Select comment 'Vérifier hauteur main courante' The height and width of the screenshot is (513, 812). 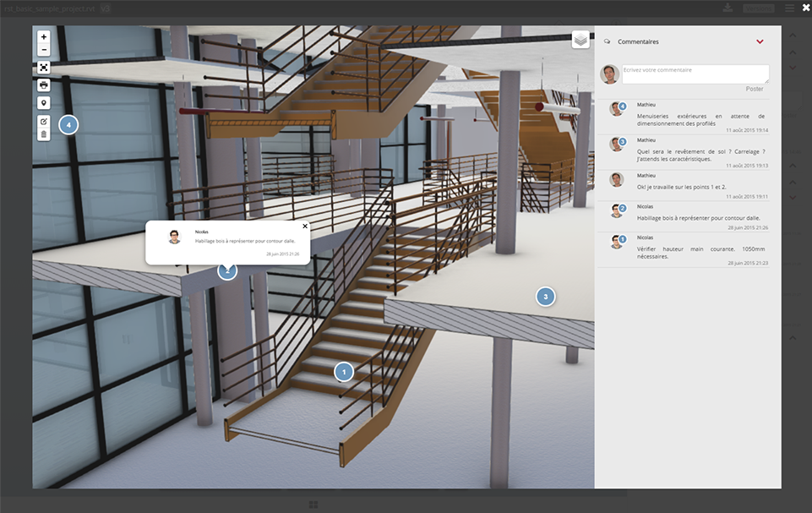tap(700, 253)
